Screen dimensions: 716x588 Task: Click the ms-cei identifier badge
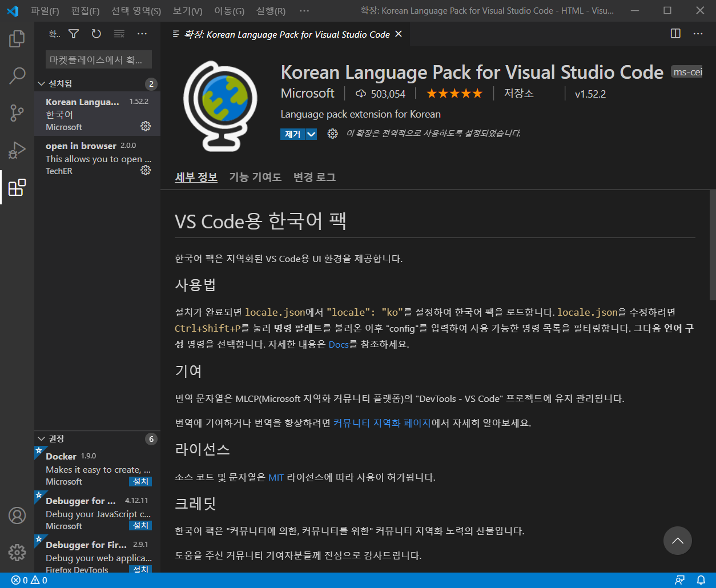686,73
